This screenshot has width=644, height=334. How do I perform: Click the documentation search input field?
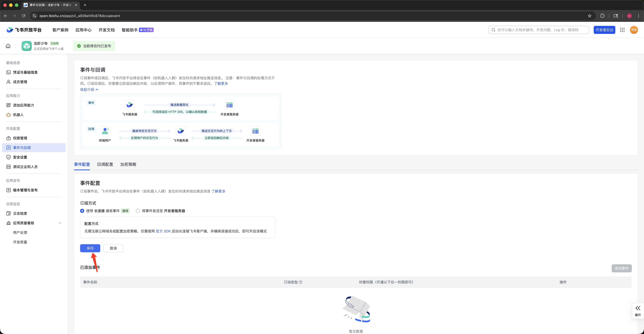pos(539,30)
